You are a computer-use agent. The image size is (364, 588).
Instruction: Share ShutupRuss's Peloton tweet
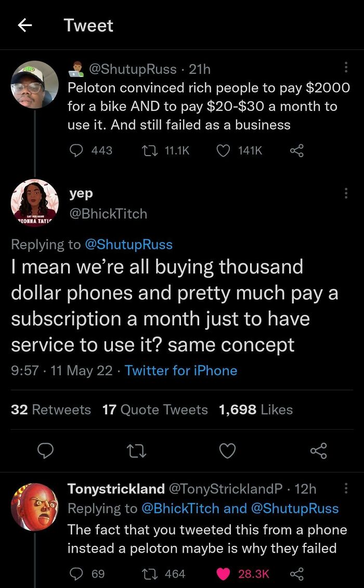pyautogui.click(x=296, y=150)
